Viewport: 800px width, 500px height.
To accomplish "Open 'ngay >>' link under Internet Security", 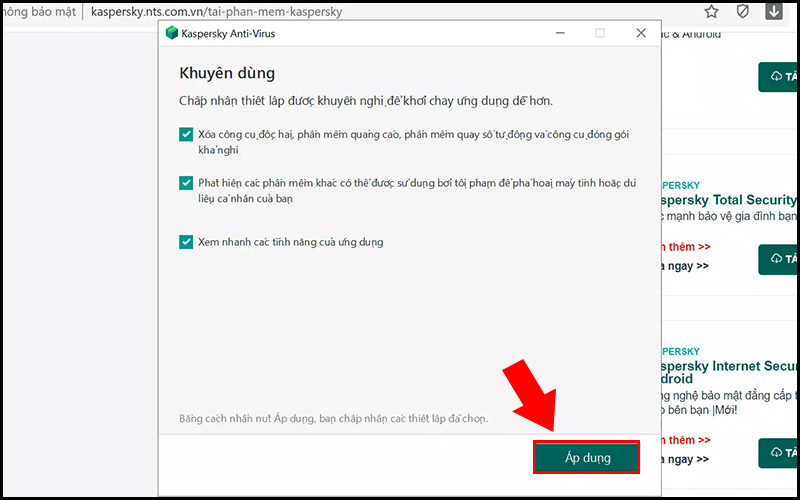I will [x=685, y=459].
